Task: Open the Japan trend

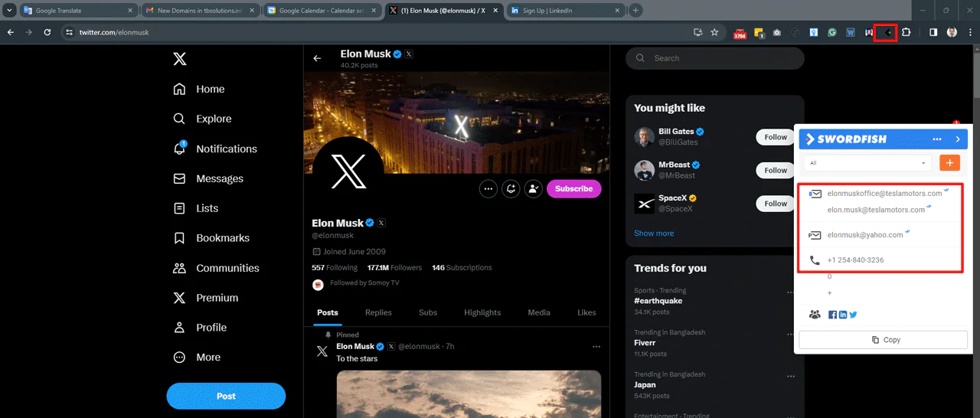Action: pyautogui.click(x=645, y=385)
